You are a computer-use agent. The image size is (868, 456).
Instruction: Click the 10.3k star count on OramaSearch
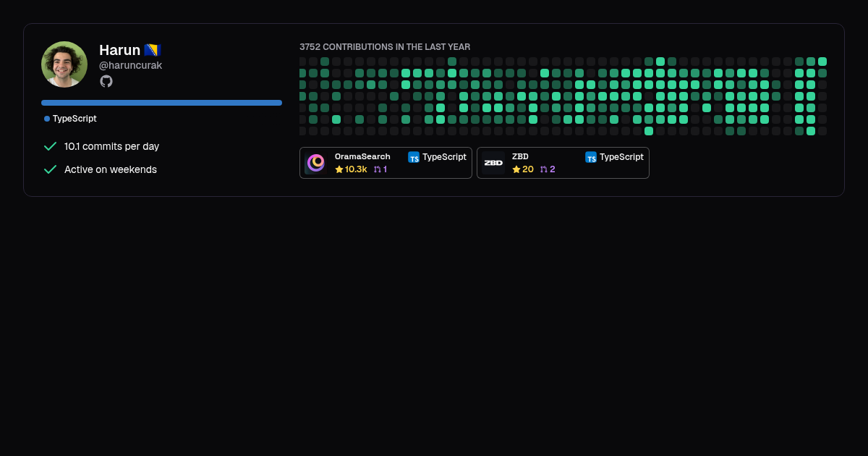click(x=356, y=169)
